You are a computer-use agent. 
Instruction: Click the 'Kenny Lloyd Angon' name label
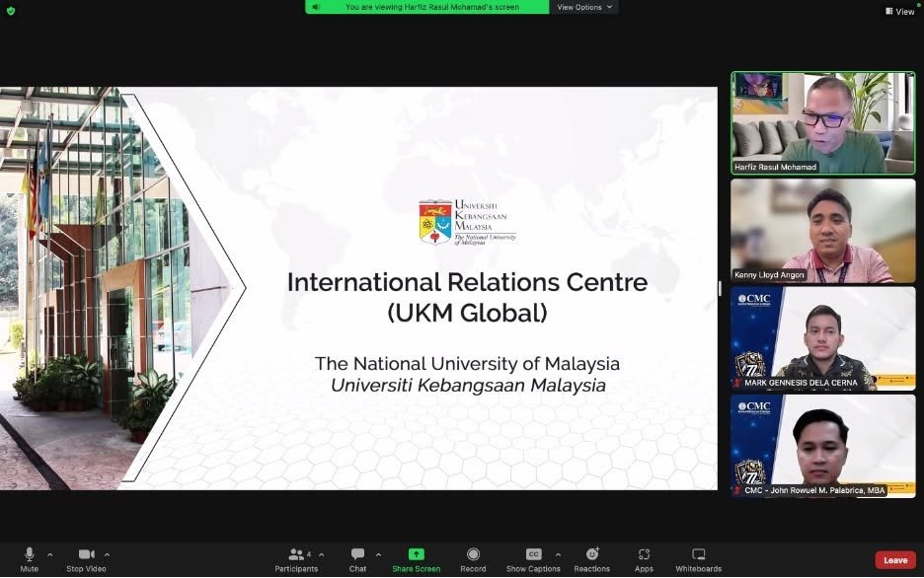tap(769, 275)
